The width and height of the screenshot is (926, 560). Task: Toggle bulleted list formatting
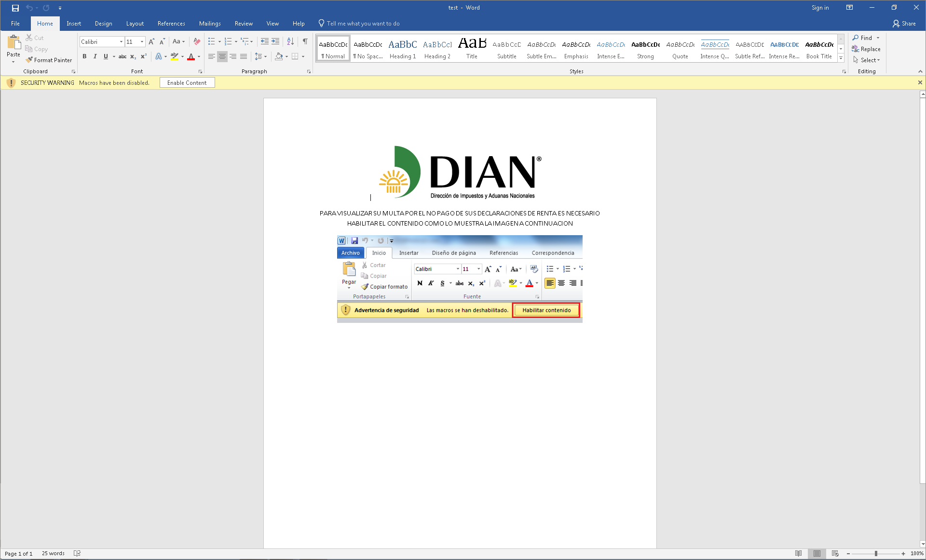[x=212, y=41]
